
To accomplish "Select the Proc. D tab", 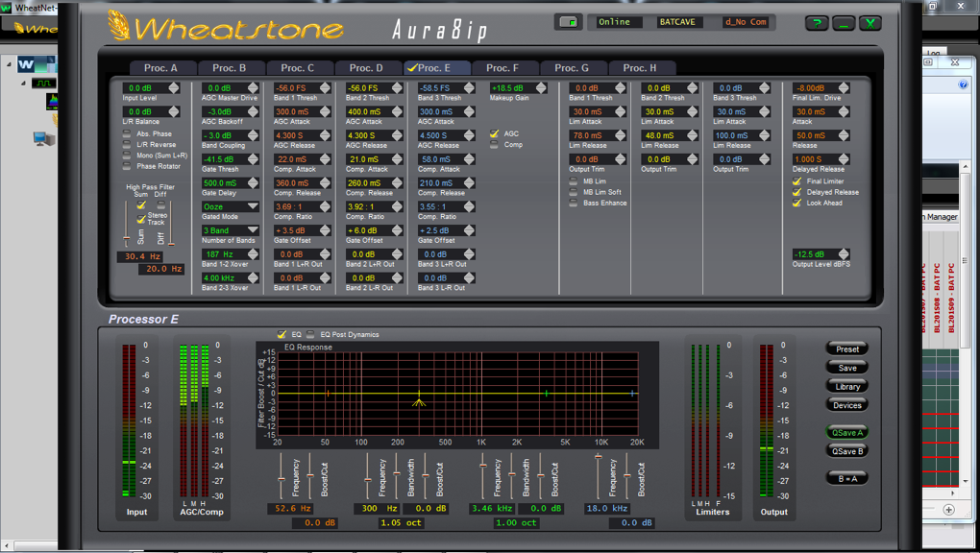I will (366, 68).
